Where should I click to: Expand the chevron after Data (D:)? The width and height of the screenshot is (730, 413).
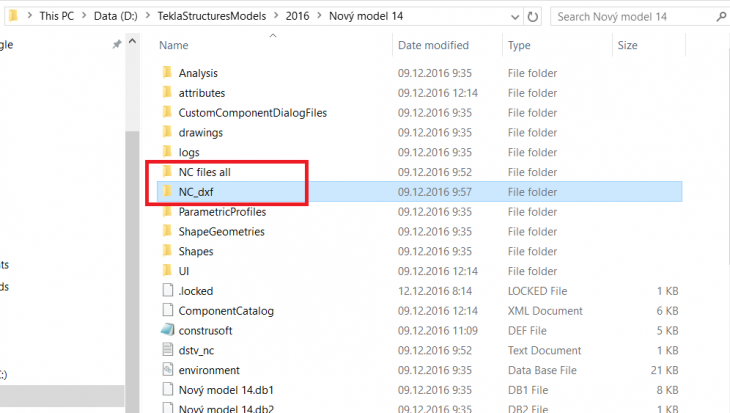tap(148, 16)
